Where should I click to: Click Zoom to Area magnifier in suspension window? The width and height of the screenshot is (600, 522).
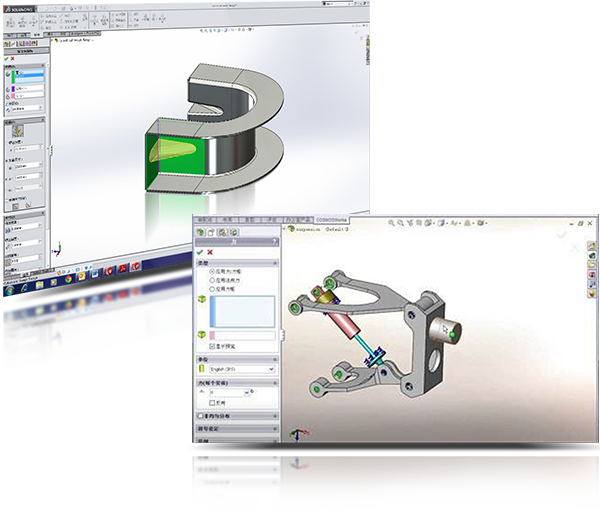point(400,223)
